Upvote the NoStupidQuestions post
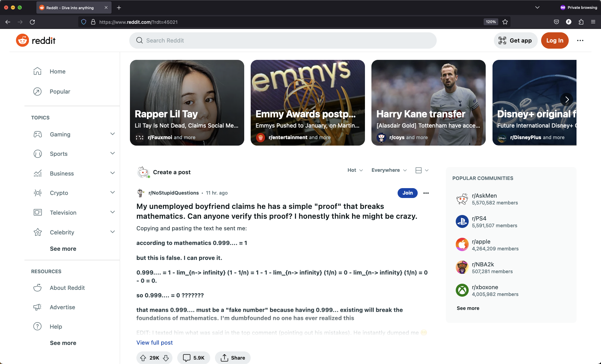 [143, 358]
